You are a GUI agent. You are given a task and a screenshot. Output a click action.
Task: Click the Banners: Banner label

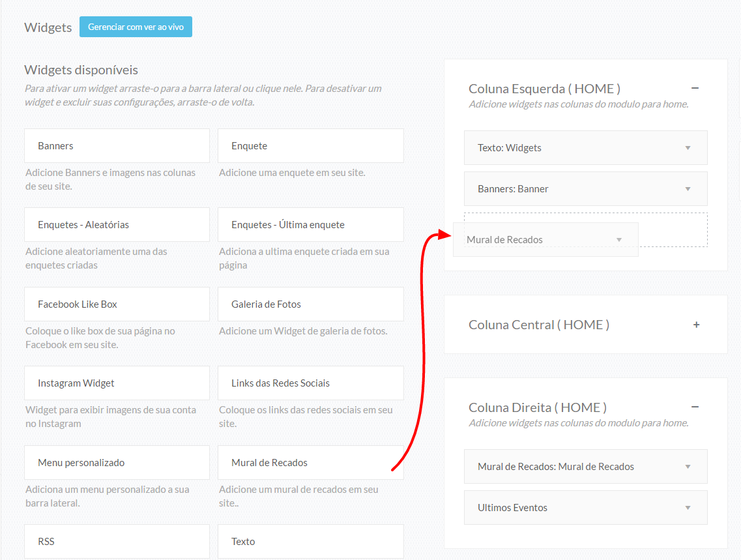[x=513, y=189]
